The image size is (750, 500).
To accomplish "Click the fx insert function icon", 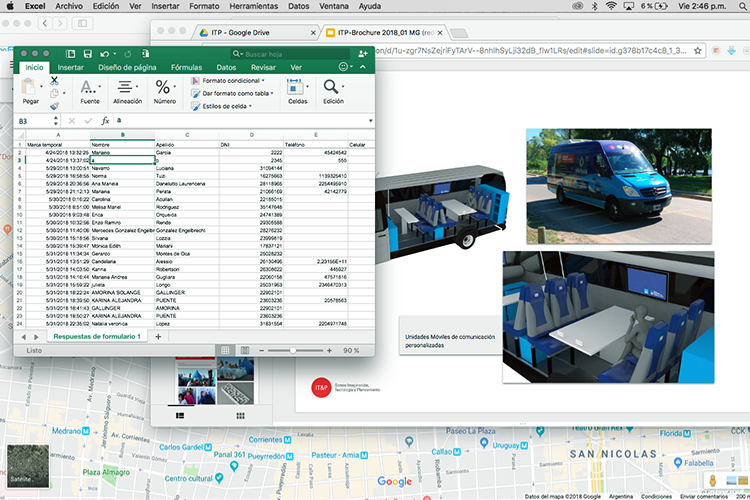I will (x=105, y=121).
